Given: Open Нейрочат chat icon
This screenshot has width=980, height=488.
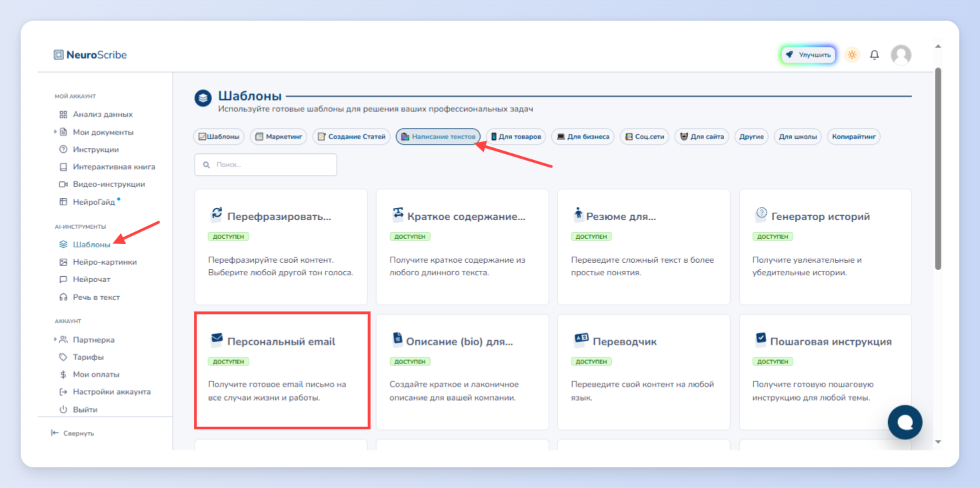Looking at the screenshot, I should coord(63,279).
